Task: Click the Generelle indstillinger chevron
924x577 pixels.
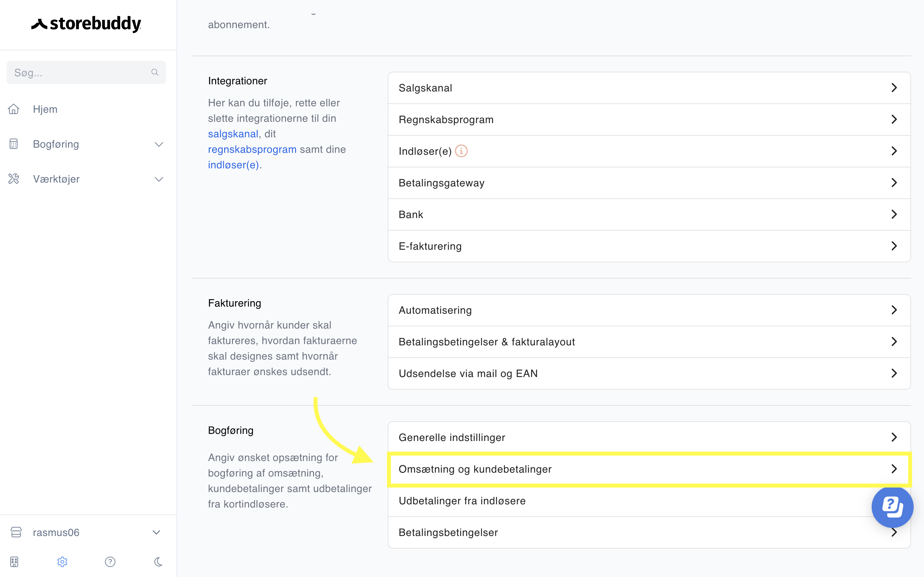Action: (894, 437)
